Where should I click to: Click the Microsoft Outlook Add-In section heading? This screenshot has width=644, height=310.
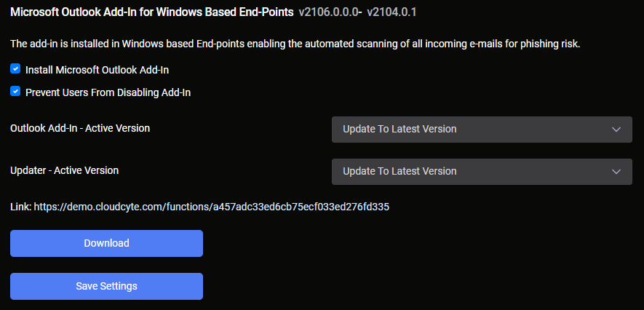tap(151, 12)
